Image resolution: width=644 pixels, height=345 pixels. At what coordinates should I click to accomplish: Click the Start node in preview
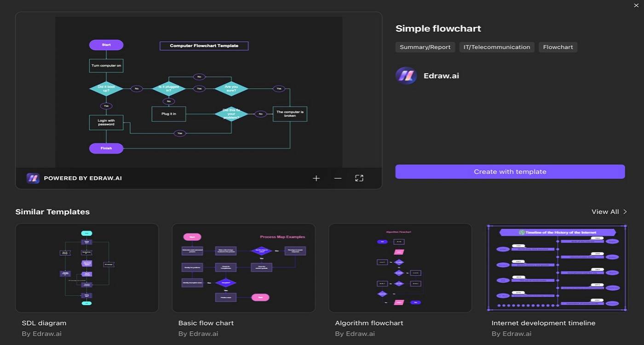point(106,45)
